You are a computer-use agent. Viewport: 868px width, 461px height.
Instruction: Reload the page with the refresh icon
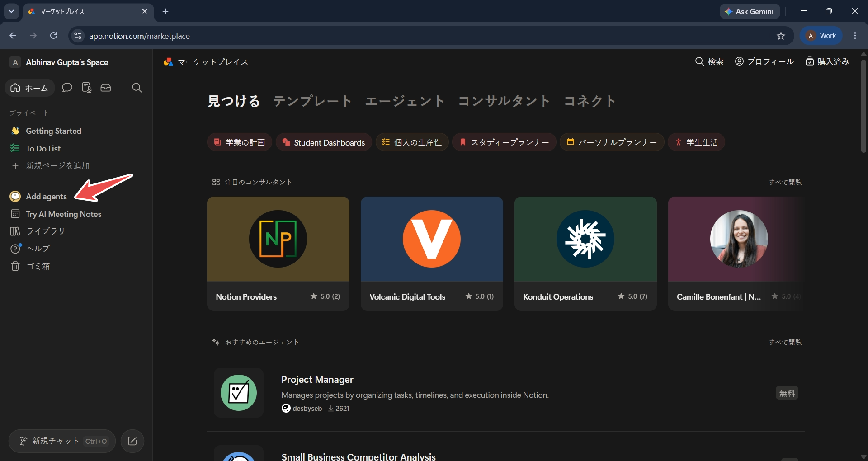[53, 36]
